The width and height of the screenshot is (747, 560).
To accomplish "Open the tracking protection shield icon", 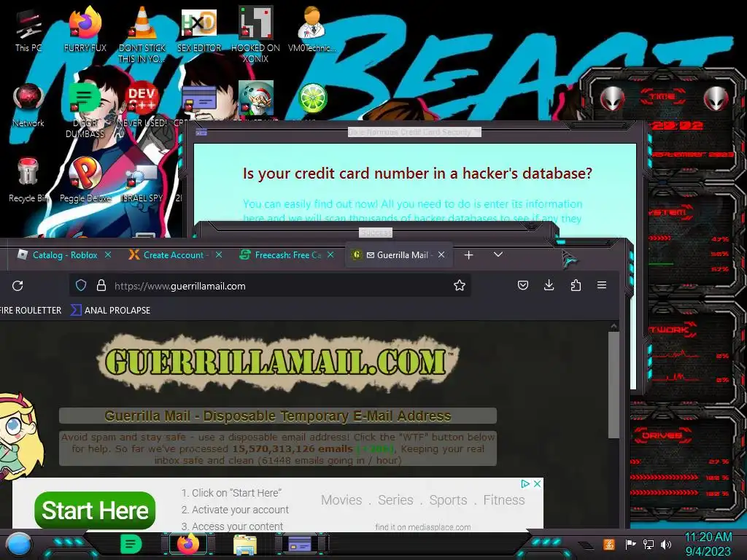I will [x=81, y=285].
